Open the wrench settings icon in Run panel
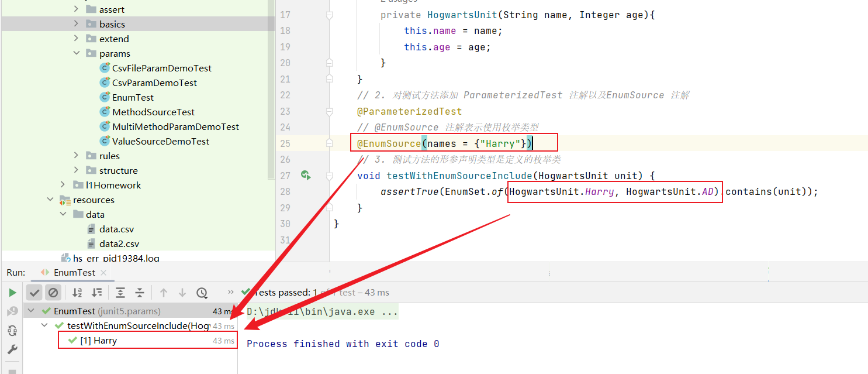Image resolution: width=868 pixels, height=374 pixels. click(12, 349)
